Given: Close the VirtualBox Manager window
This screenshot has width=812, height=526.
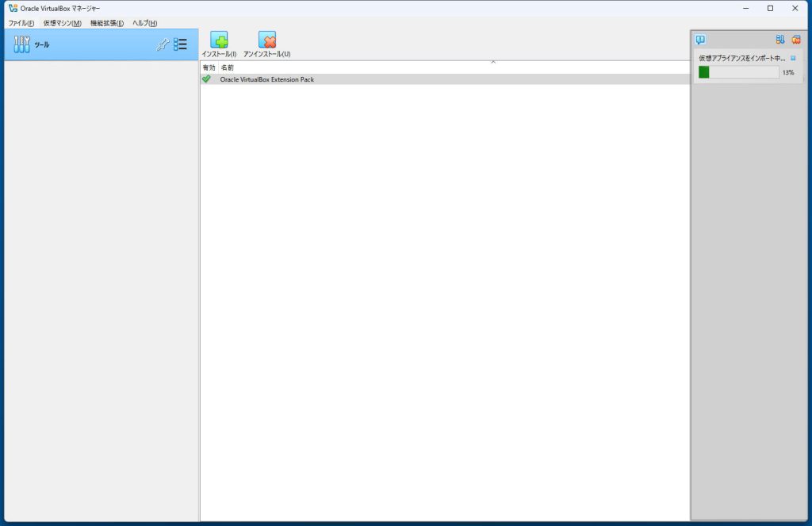Looking at the screenshot, I should pos(795,8).
